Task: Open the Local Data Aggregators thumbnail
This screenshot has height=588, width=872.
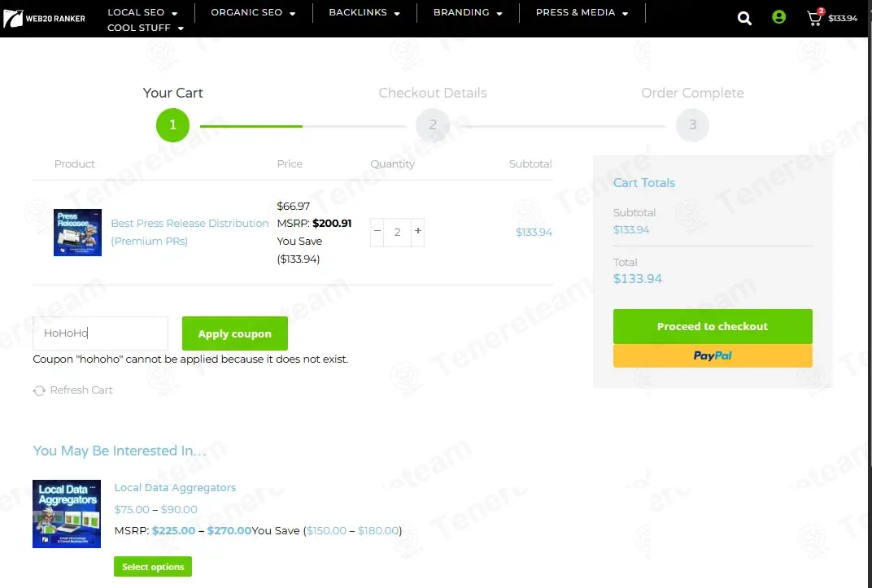Action: point(67,514)
